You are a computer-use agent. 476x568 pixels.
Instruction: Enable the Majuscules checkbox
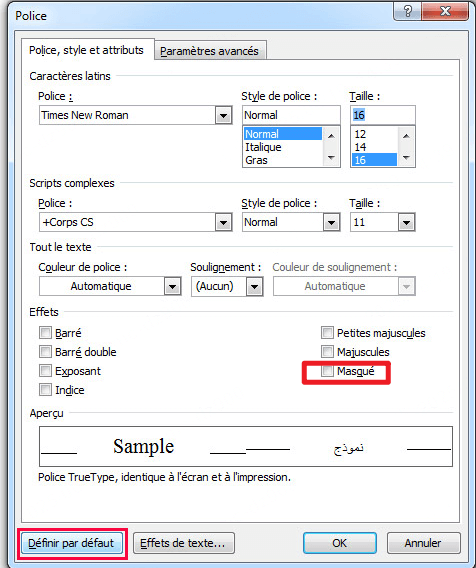(327, 351)
